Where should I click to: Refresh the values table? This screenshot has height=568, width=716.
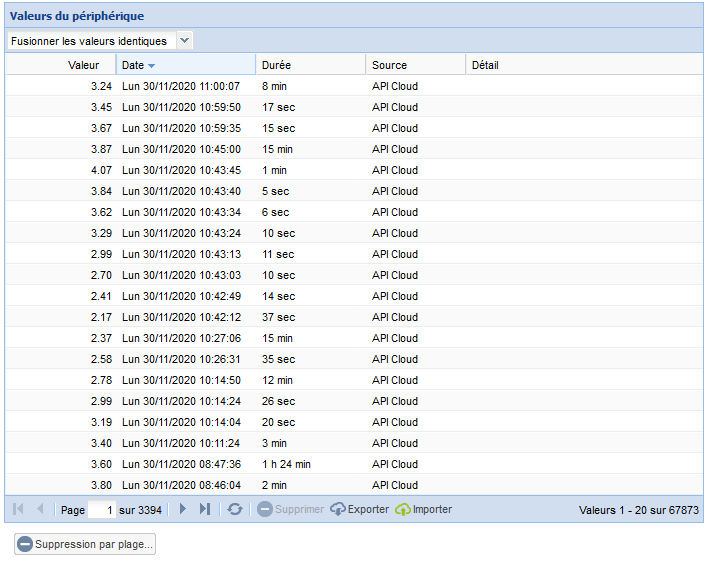(235, 509)
